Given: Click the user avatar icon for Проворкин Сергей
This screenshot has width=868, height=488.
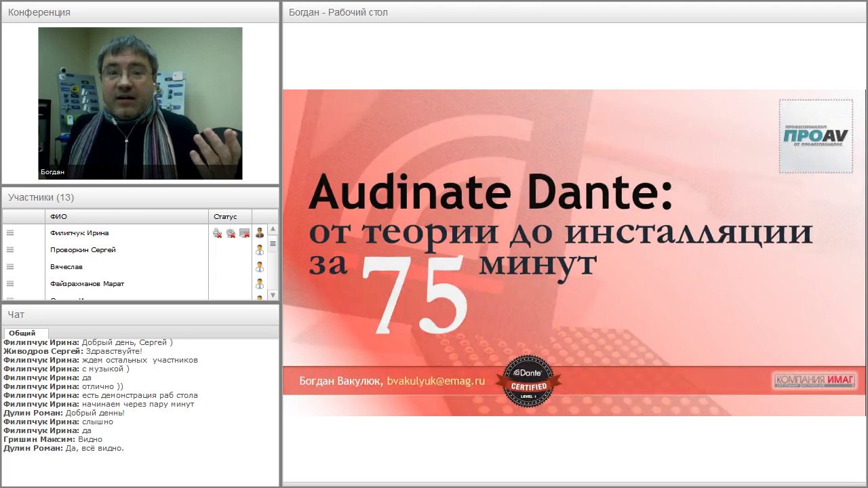Looking at the screenshot, I should click(260, 250).
